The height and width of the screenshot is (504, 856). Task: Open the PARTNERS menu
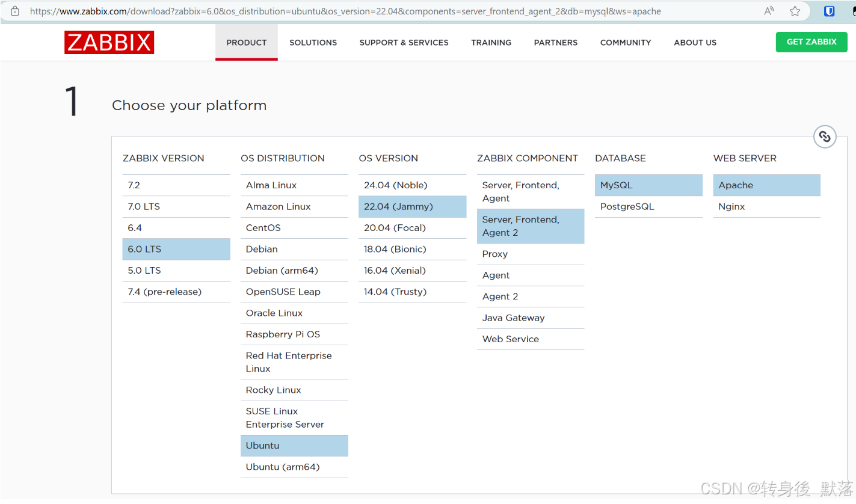[555, 43]
